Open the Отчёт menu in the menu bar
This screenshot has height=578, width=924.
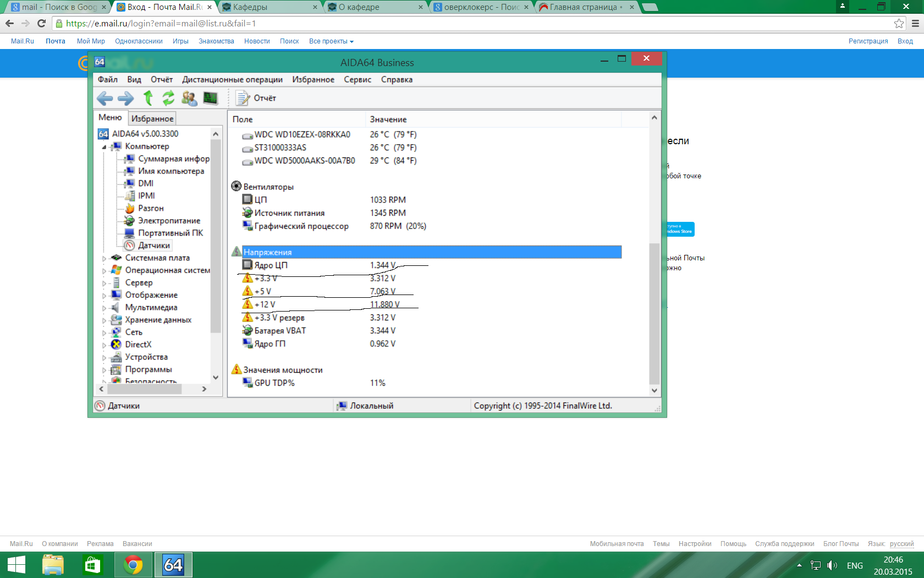[x=162, y=79]
